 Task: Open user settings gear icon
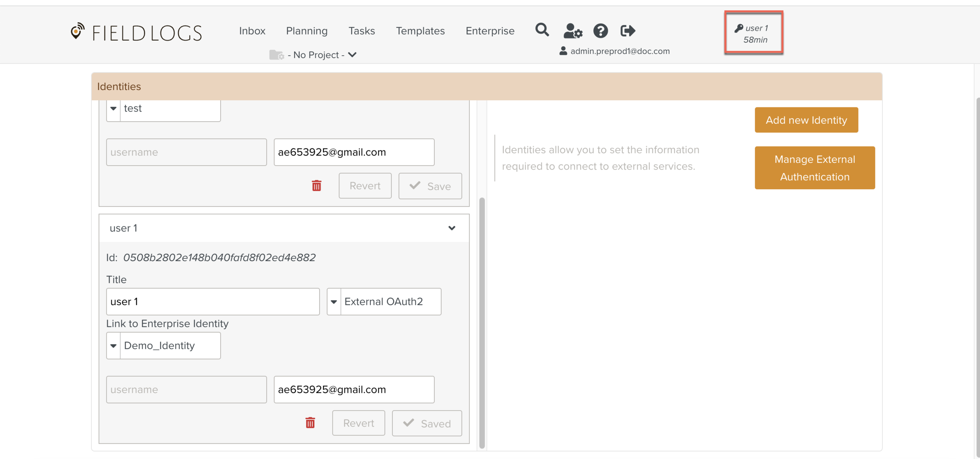coord(573,31)
